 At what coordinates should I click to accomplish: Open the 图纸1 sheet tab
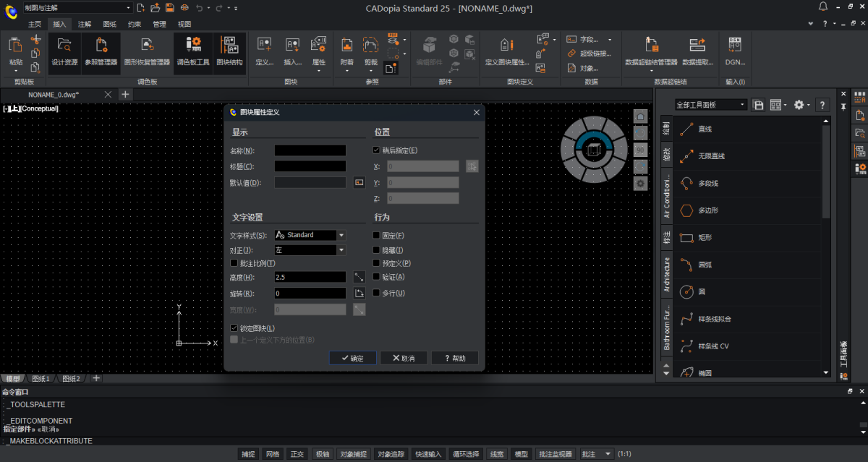(42, 379)
